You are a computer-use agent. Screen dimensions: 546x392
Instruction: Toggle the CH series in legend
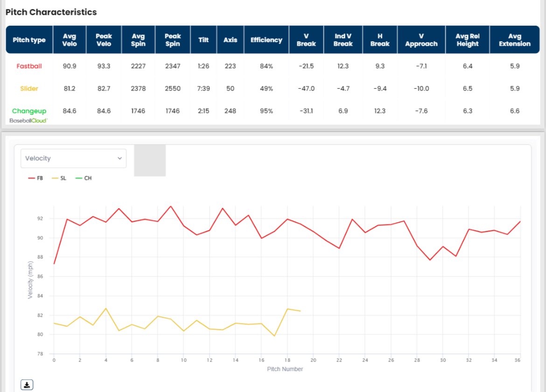(84, 178)
